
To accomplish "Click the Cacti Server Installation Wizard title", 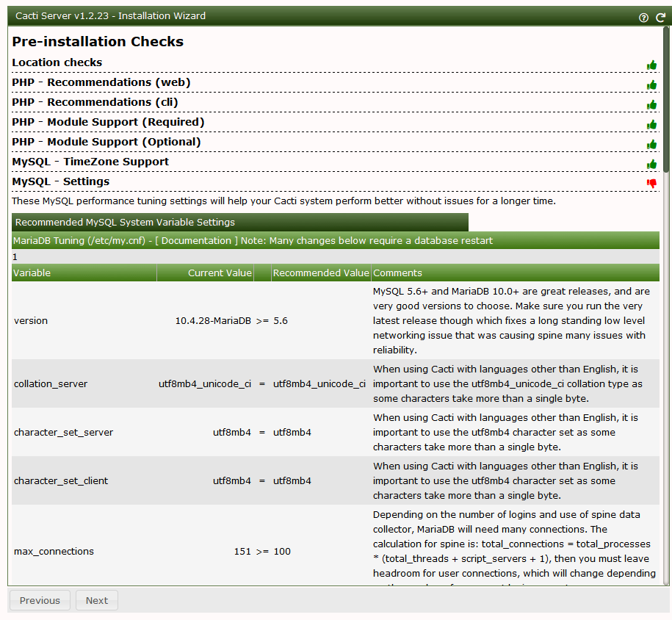I will (111, 16).
